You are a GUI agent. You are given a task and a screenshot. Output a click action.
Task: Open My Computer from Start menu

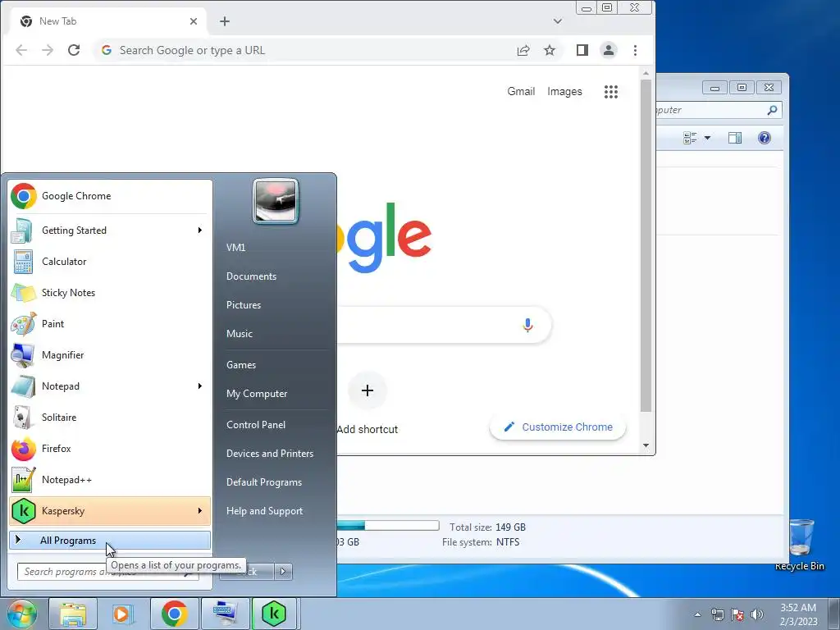[x=257, y=394]
